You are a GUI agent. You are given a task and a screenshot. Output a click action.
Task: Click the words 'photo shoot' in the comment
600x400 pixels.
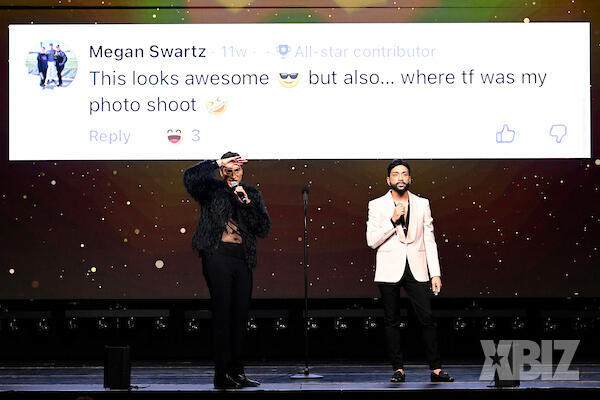(143, 105)
